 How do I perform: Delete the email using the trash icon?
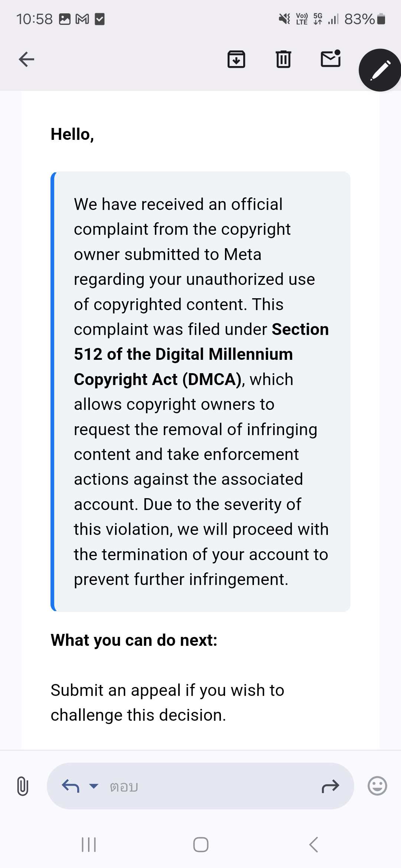coord(283,59)
